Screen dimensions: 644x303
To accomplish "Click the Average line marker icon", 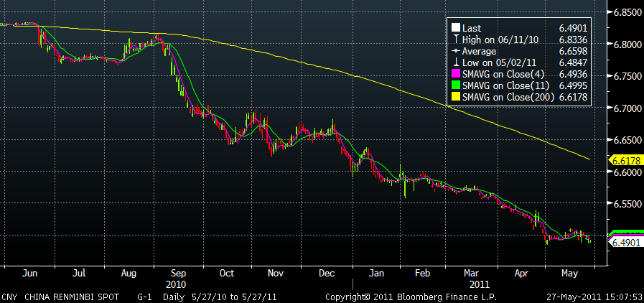I will [454, 51].
